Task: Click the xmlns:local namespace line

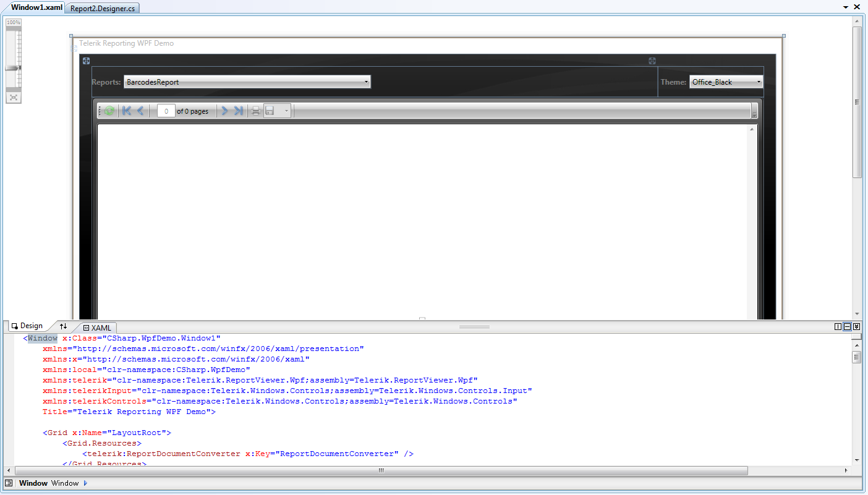Action: [147, 370]
